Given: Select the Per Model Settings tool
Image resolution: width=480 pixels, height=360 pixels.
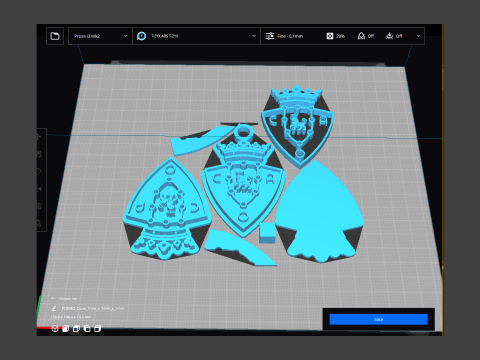Looking at the screenshot, I should 39,206.
